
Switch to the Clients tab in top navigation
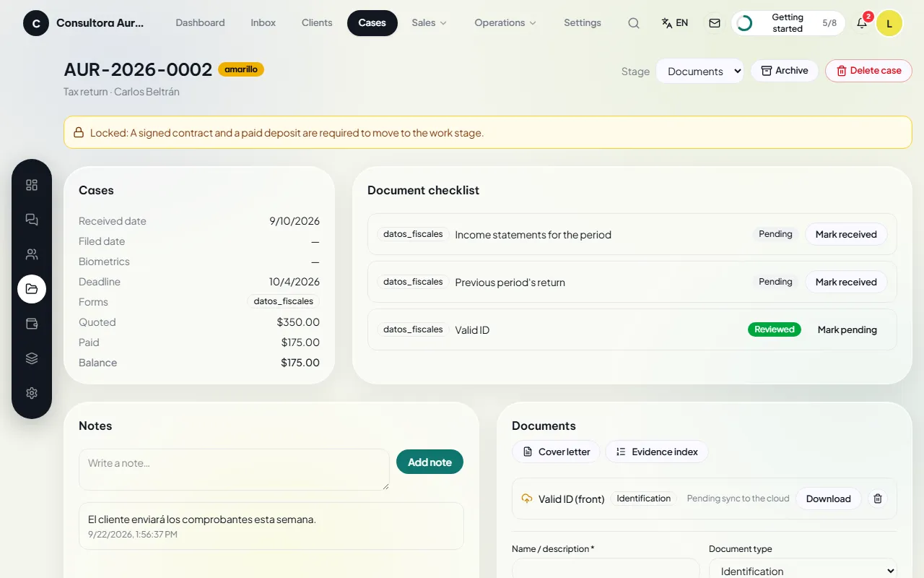[317, 23]
